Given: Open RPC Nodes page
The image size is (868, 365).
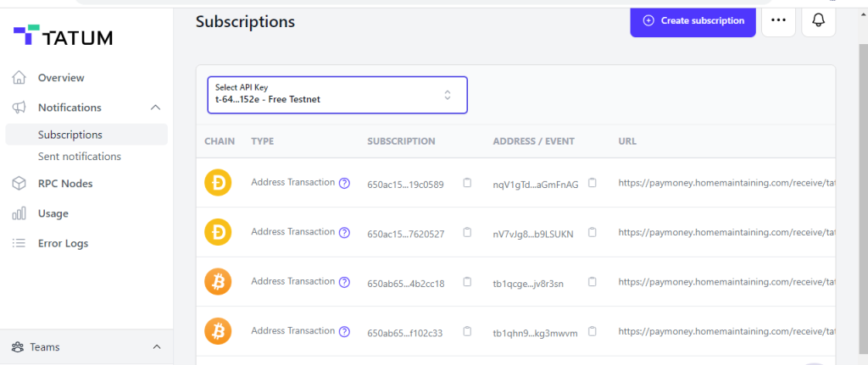Looking at the screenshot, I should pyautogui.click(x=64, y=184).
